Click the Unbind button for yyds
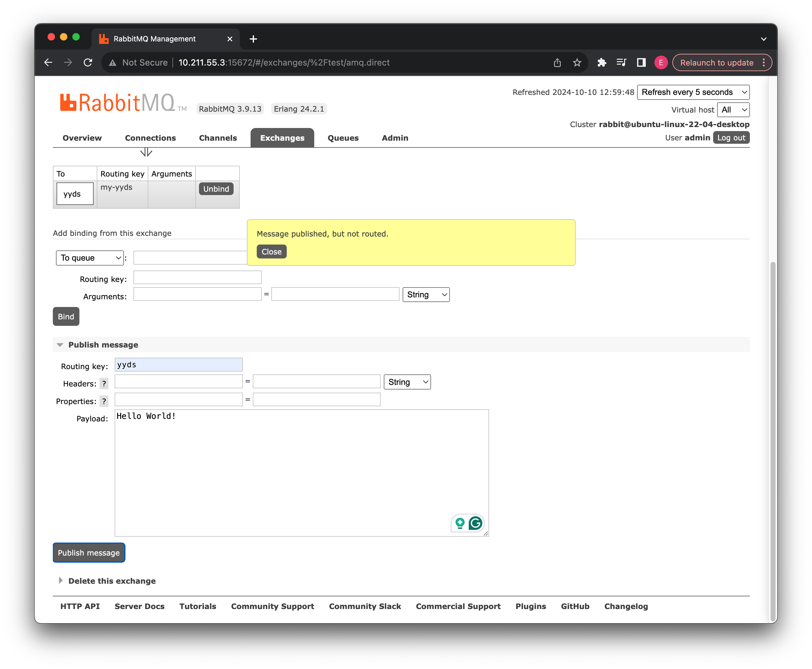The width and height of the screenshot is (812, 669). (x=216, y=189)
